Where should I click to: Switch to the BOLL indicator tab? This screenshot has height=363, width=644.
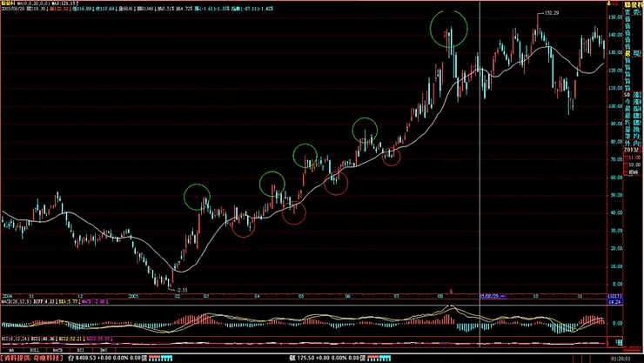[37, 349]
